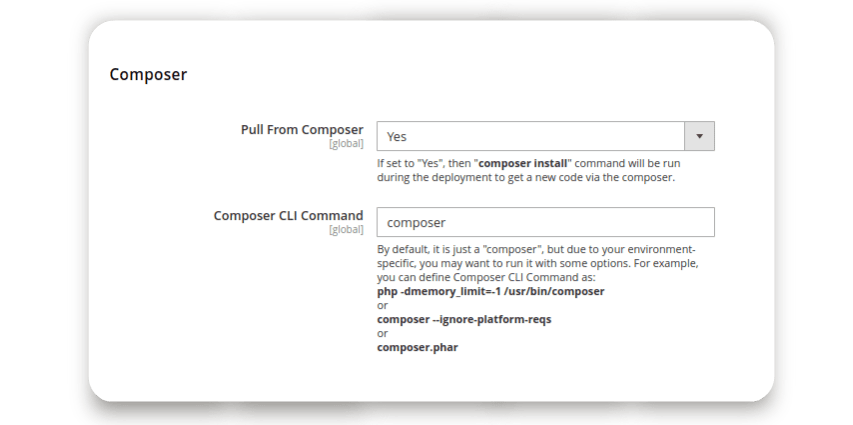Click the Pull From Composer label

pos(302,130)
